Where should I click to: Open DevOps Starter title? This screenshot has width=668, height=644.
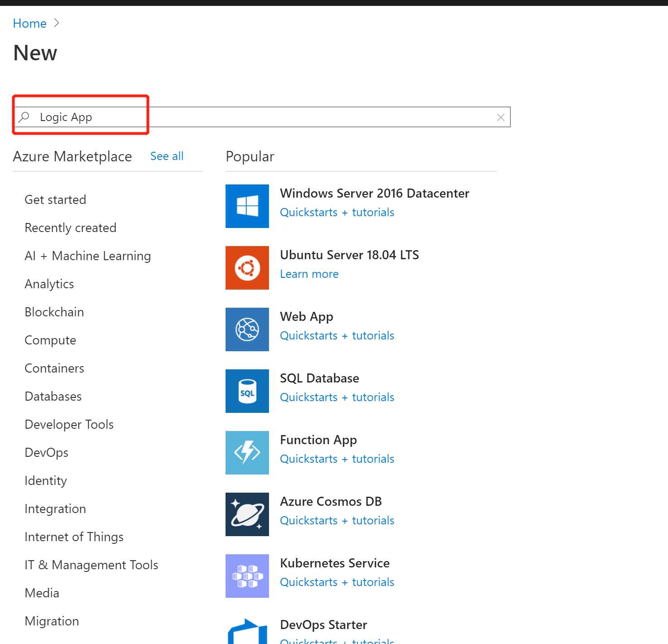tap(323, 625)
